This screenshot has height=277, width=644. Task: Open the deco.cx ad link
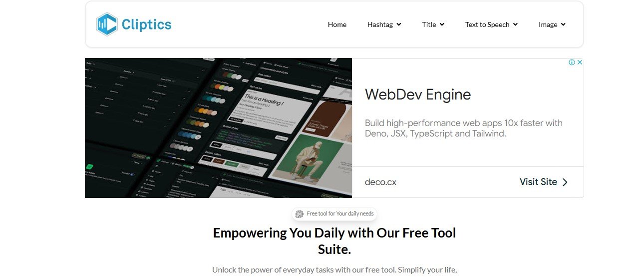click(380, 182)
